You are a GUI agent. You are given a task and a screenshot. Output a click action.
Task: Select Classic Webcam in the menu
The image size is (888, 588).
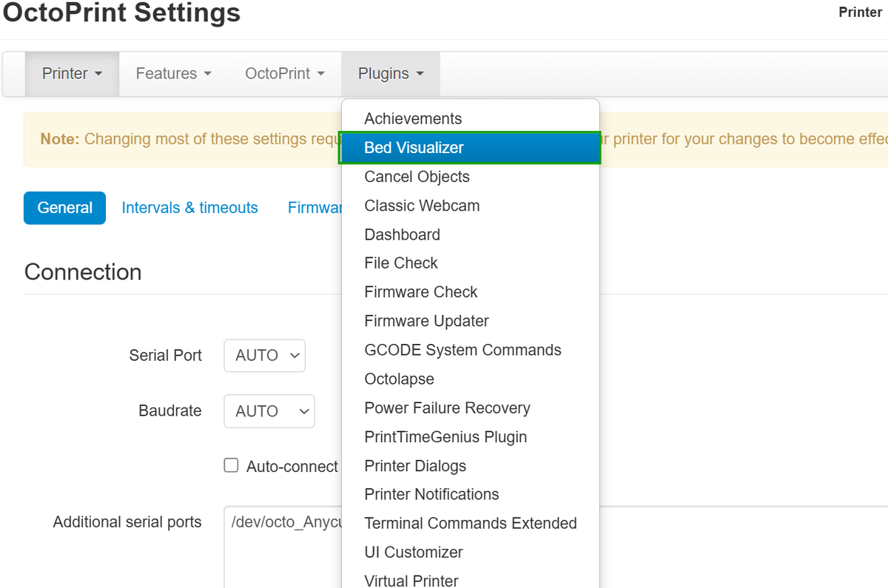point(471,206)
